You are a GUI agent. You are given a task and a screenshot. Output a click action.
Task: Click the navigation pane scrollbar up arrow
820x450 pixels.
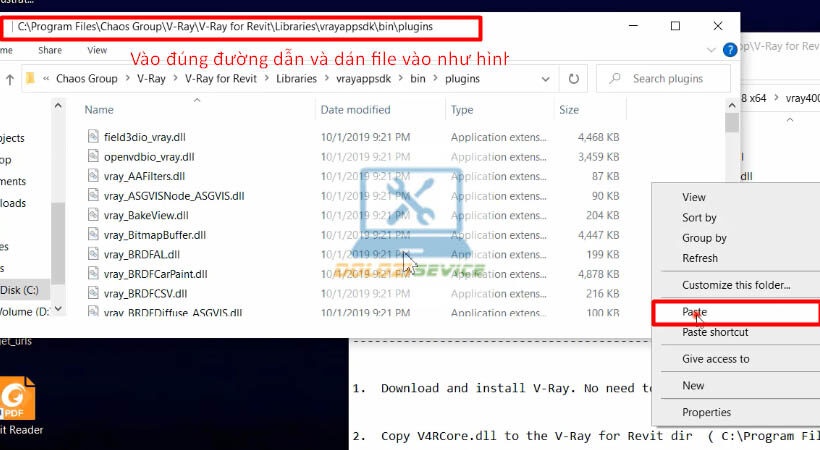[58, 106]
